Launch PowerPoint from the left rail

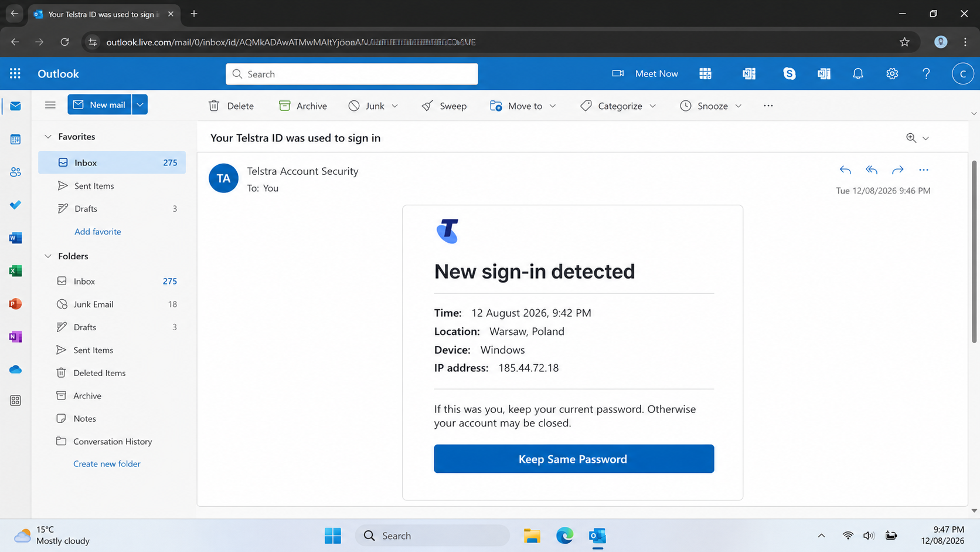point(15,304)
